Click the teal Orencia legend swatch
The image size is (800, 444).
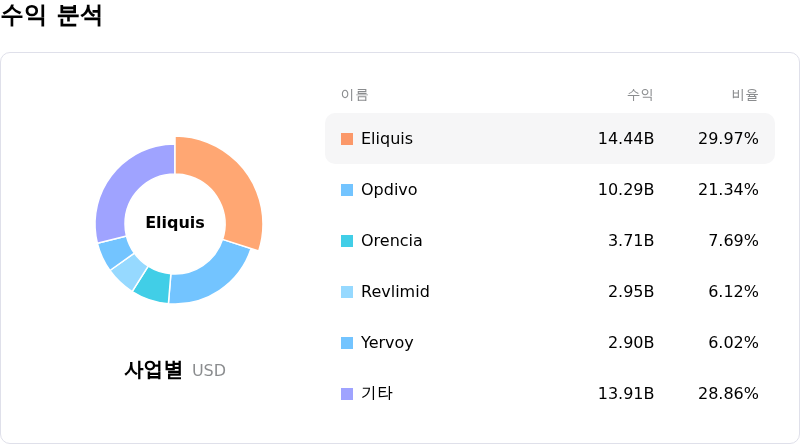pyautogui.click(x=347, y=241)
